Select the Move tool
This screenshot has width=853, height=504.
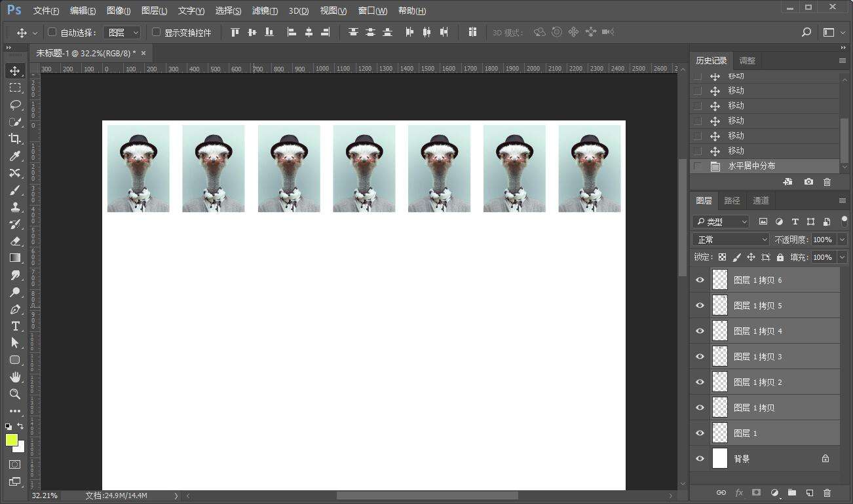[x=15, y=71]
